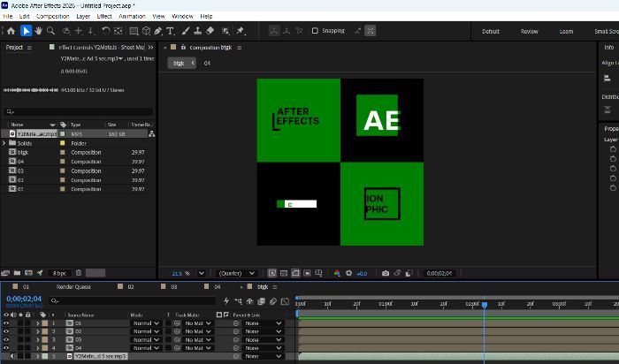
Task: Select the Type tool
Action: pos(170,31)
